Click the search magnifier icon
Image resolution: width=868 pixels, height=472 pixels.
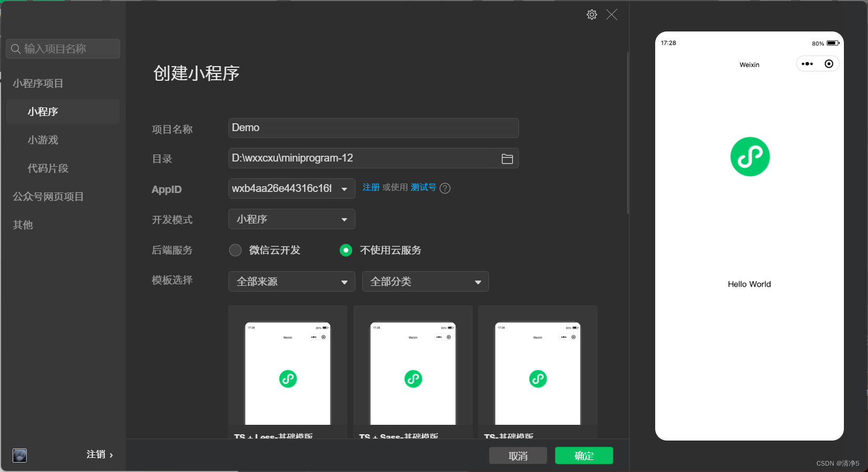click(16, 49)
